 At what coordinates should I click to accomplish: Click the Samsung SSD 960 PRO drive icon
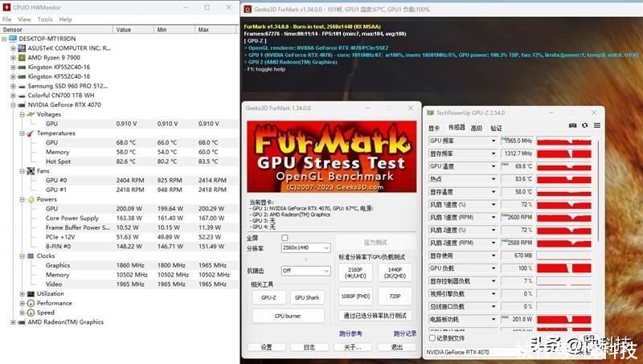22,86
